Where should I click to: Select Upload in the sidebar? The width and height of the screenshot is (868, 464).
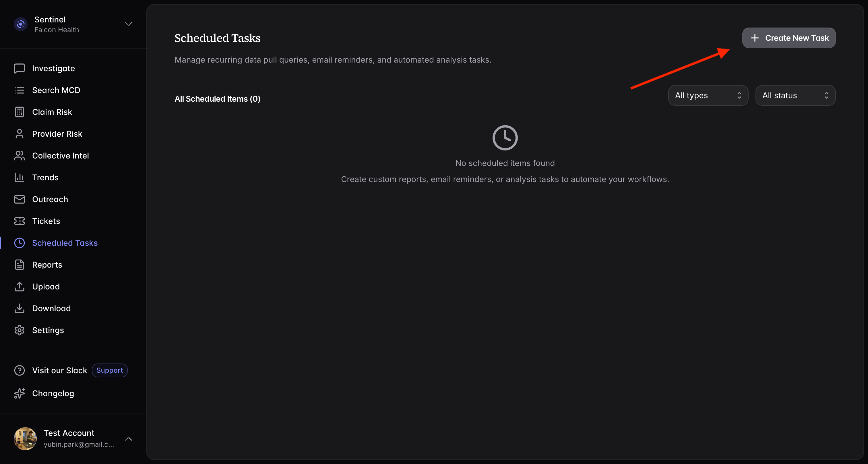tap(46, 287)
